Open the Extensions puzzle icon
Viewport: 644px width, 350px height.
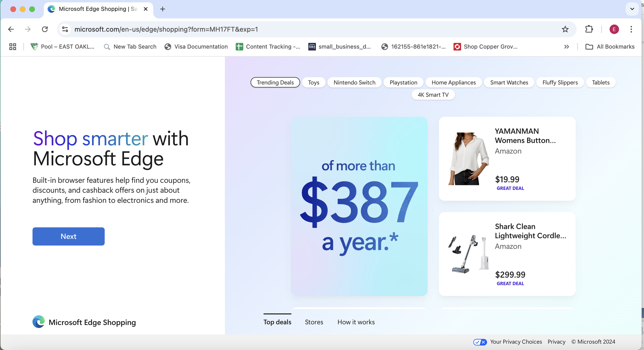point(589,29)
